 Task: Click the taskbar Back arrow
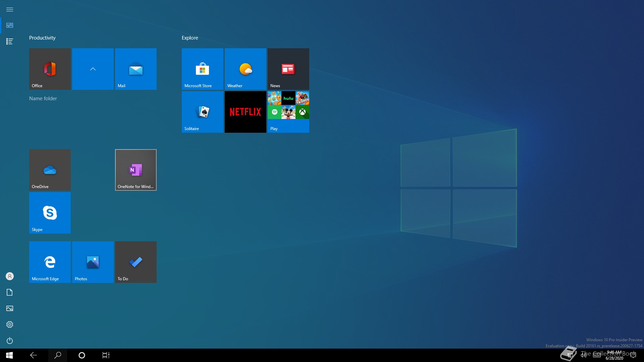point(34,355)
